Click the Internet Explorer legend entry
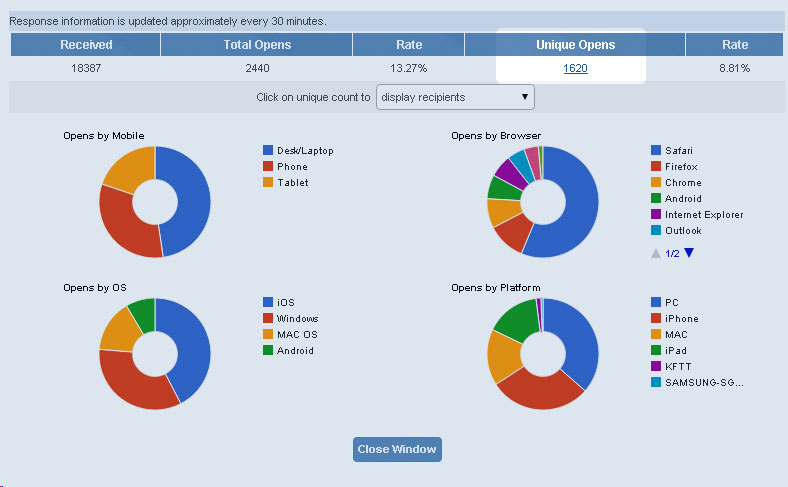Image resolution: width=788 pixels, height=487 pixels. [x=697, y=215]
